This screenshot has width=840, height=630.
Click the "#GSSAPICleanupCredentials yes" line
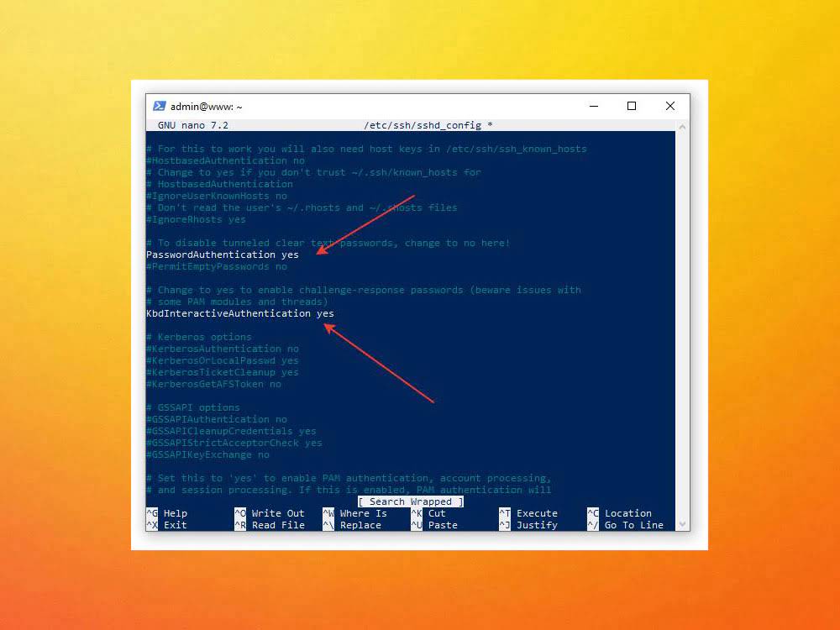[232, 431]
